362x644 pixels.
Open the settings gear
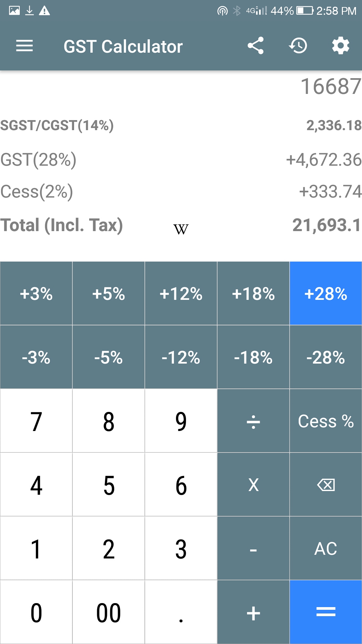click(x=341, y=46)
